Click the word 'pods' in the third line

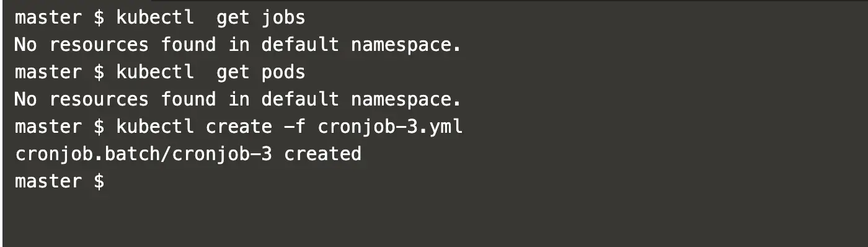point(283,72)
